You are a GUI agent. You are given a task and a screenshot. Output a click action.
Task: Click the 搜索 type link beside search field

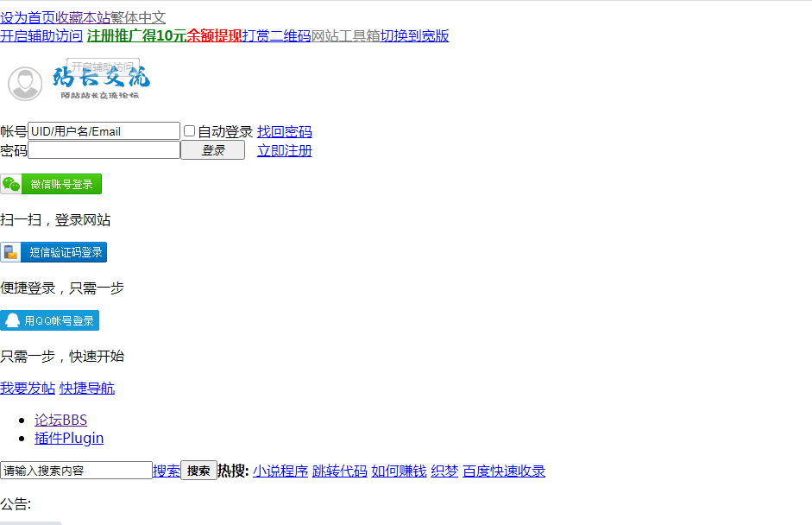(x=167, y=471)
